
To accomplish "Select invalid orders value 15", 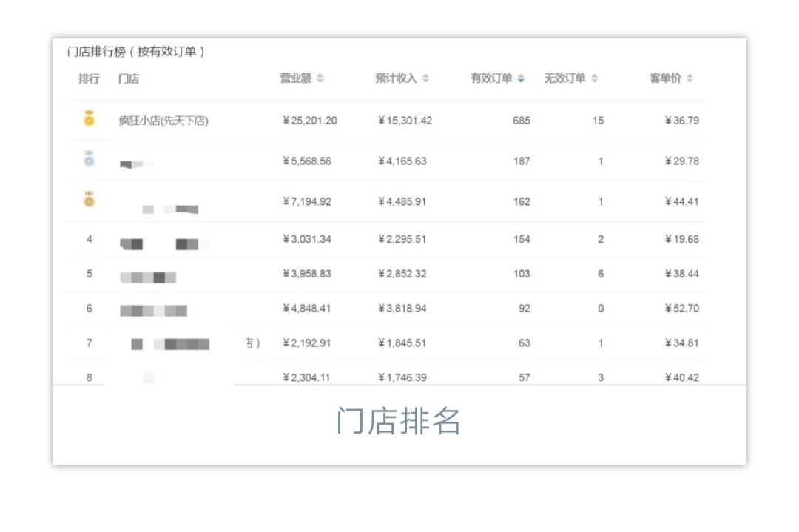I will (x=599, y=121).
